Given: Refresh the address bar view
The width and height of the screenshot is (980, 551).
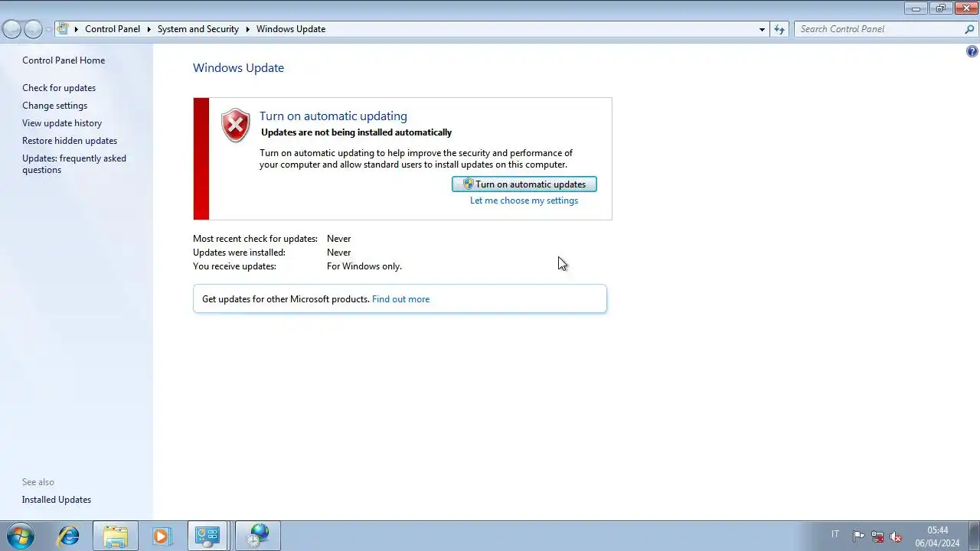Looking at the screenshot, I should pos(779,29).
